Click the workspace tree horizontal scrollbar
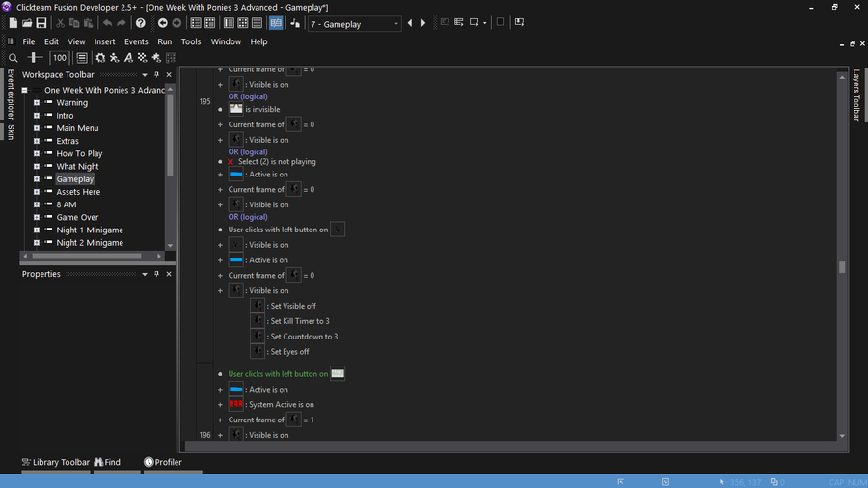 87,257
